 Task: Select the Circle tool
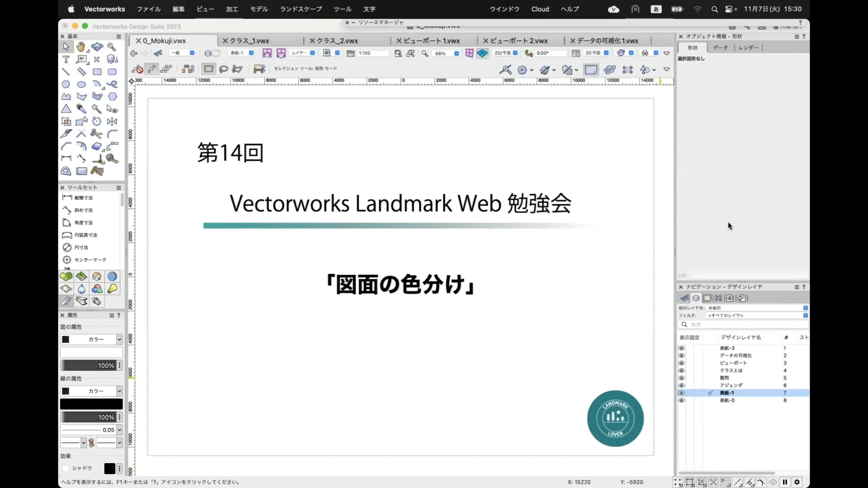66,84
